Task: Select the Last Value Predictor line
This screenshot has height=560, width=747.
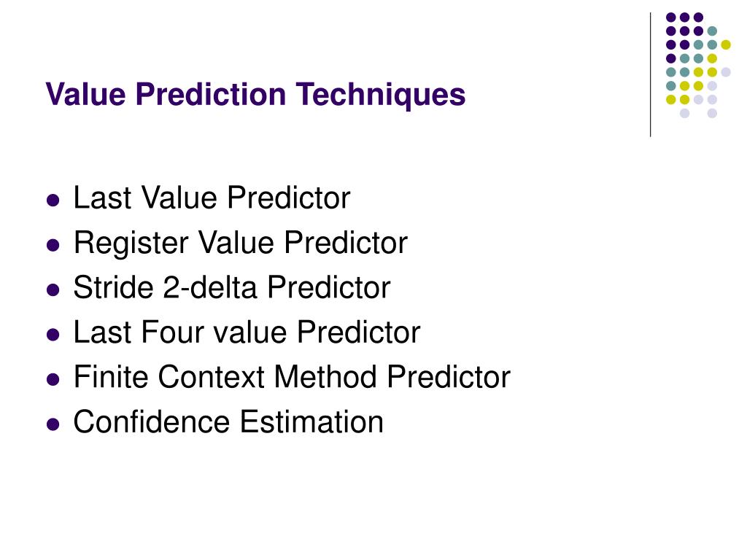Action: (212, 197)
